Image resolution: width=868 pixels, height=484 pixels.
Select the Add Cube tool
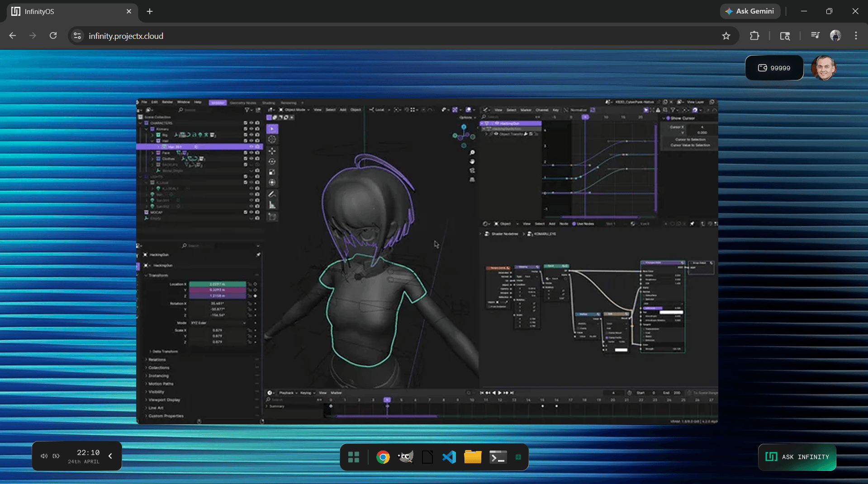click(x=272, y=217)
